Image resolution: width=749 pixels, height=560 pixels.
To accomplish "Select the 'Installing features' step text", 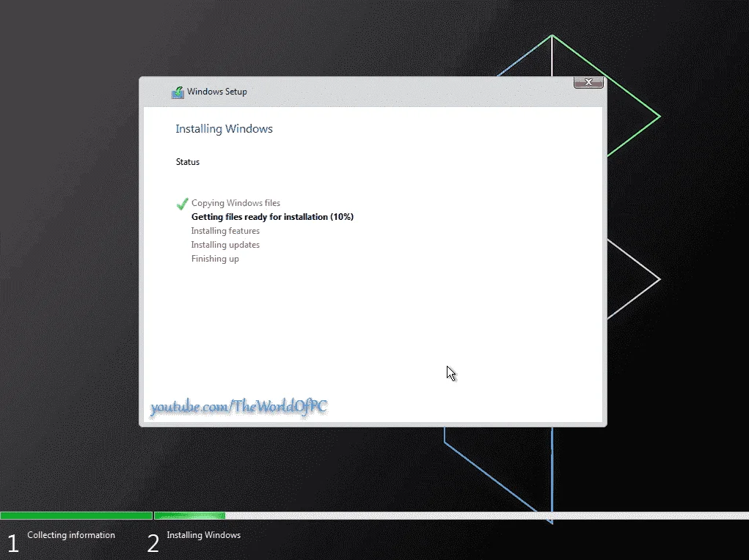I will pos(225,231).
